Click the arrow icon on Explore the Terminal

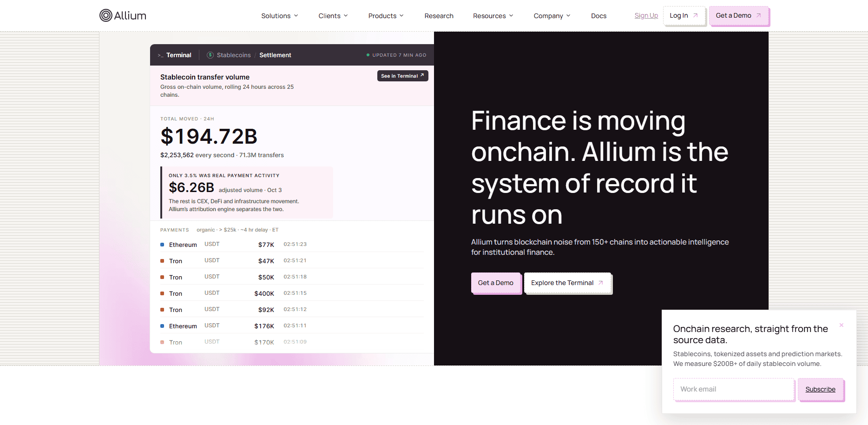tap(600, 283)
